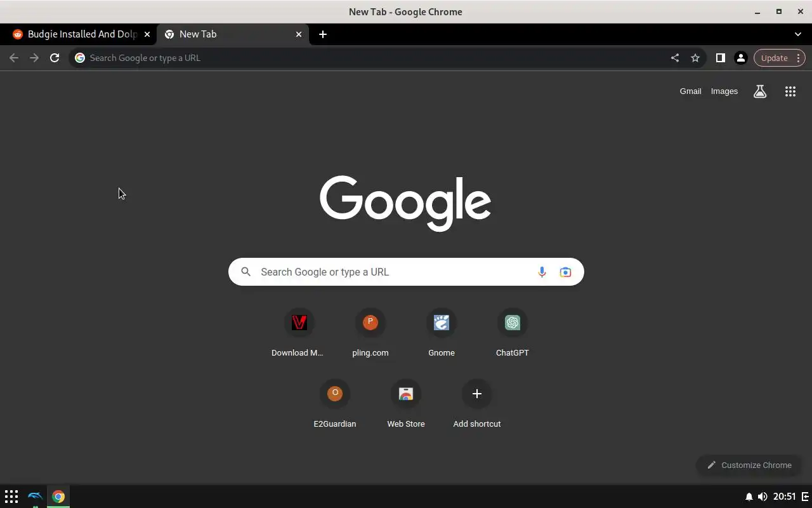Viewport: 812px width, 508px height.
Task: Click the search magnifier in Google box
Action: click(x=246, y=272)
